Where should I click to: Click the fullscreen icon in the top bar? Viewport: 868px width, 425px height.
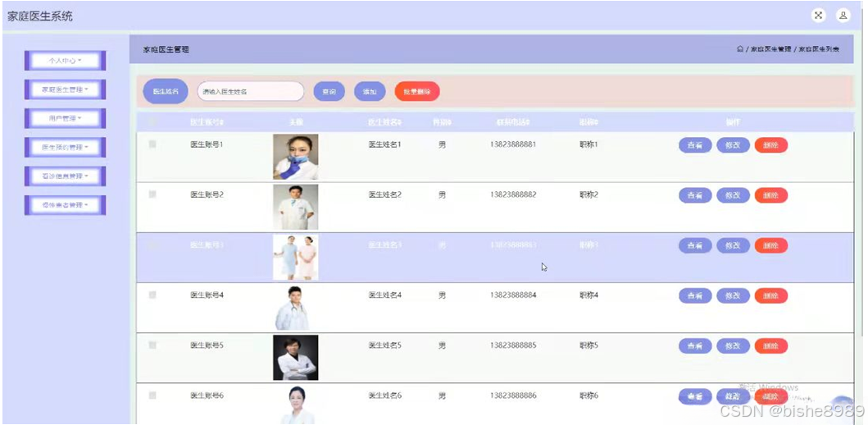pos(818,16)
